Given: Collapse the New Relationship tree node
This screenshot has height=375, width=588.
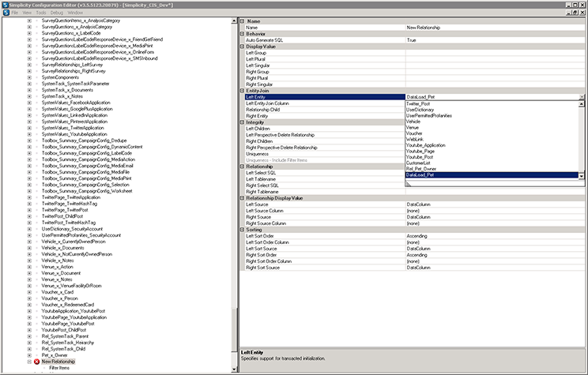Looking at the screenshot, I should pos(29,362).
